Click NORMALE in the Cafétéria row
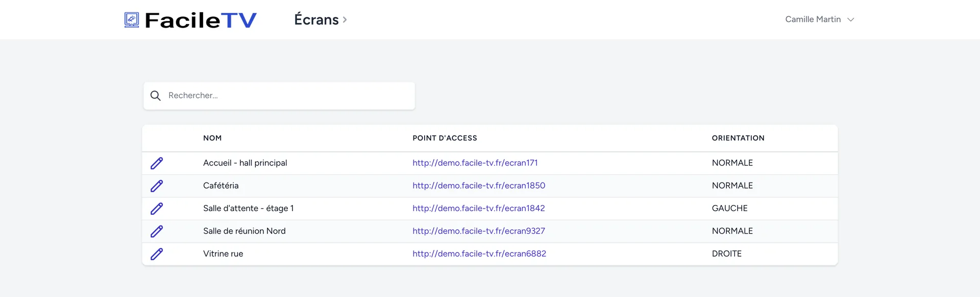 [x=732, y=186]
